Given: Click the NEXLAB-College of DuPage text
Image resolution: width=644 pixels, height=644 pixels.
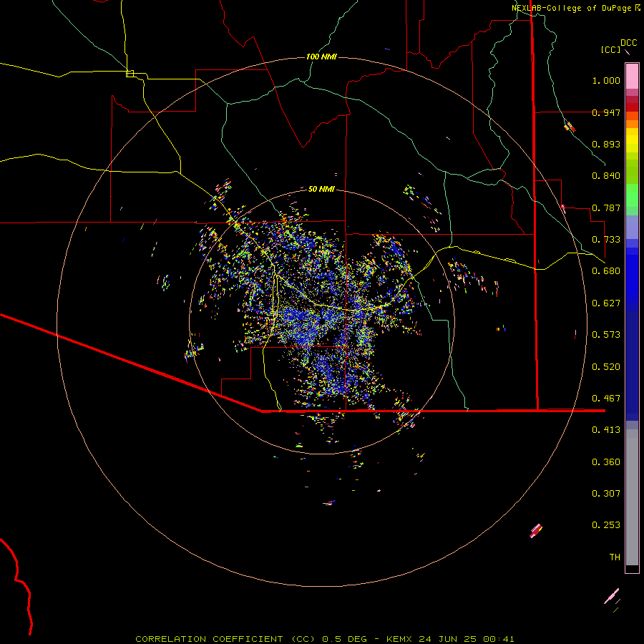Looking at the screenshot, I should coord(572,8).
